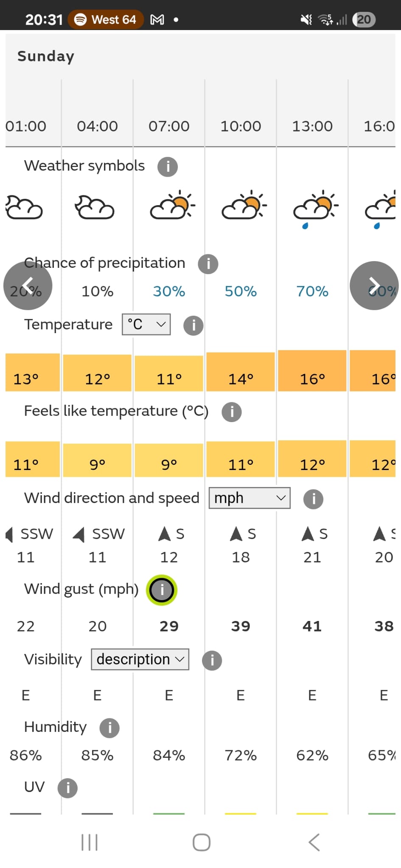Open the Wind gust info icon

[162, 590]
